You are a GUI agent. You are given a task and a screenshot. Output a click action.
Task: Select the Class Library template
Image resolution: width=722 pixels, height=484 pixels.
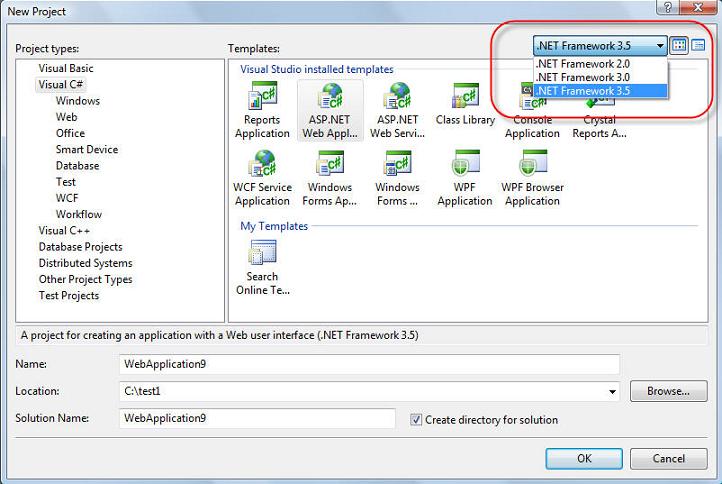click(x=465, y=105)
